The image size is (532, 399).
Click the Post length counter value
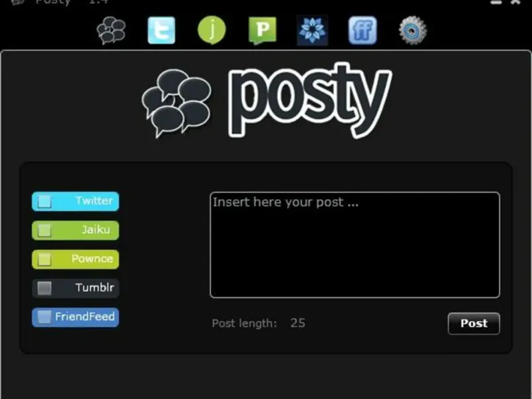pyautogui.click(x=297, y=323)
